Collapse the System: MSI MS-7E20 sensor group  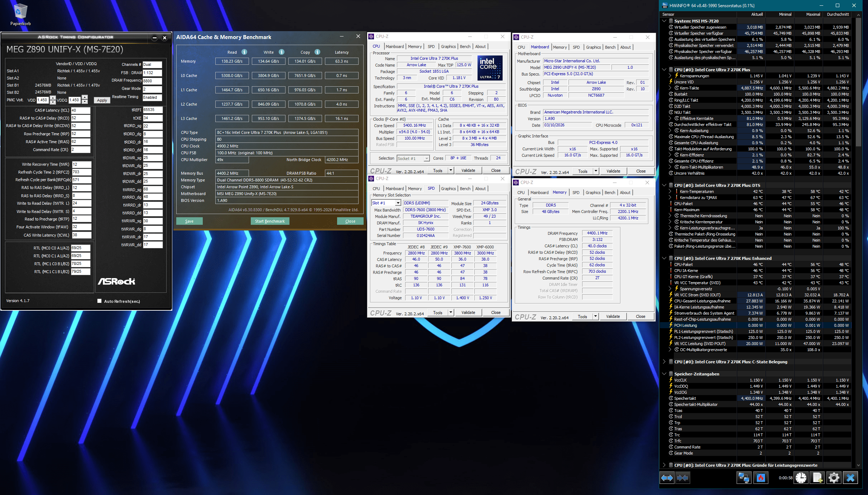664,21
